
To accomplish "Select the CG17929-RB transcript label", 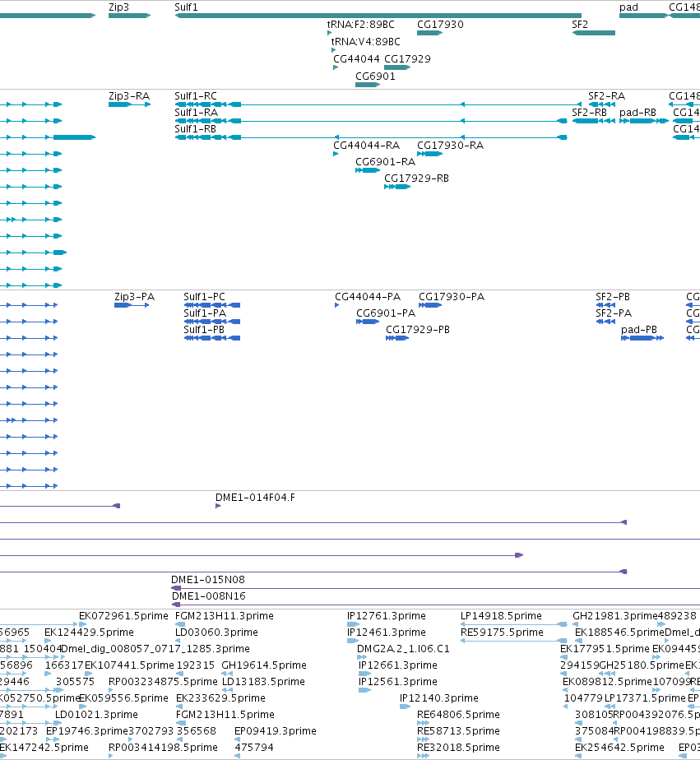I will point(416,178).
